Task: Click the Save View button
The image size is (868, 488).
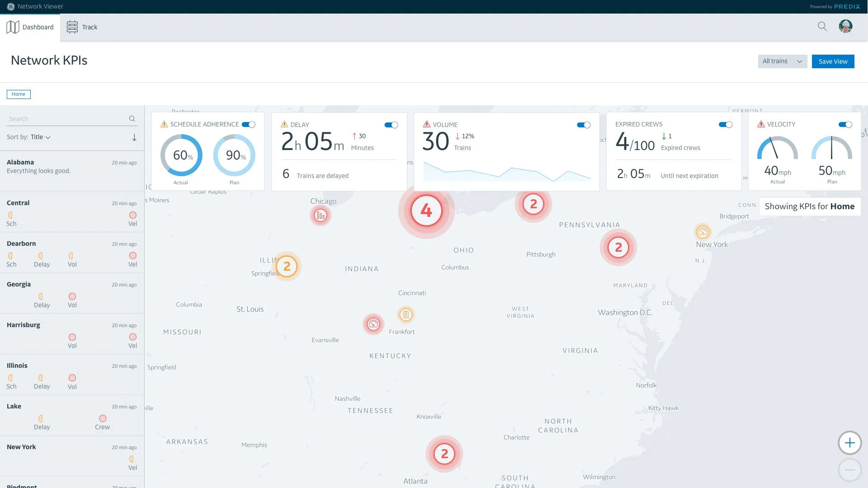Action: pyautogui.click(x=833, y=61)
